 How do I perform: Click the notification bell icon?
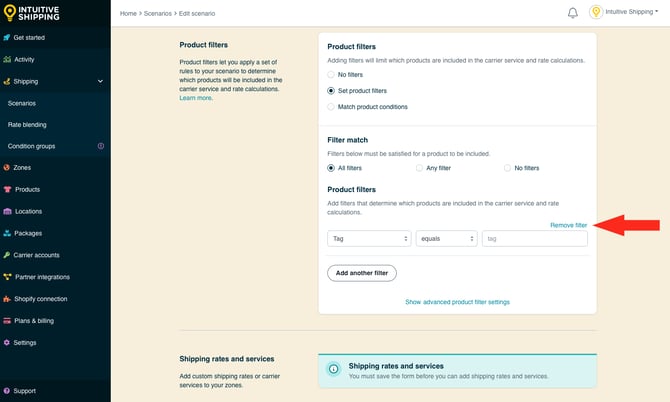click(573, 13)
